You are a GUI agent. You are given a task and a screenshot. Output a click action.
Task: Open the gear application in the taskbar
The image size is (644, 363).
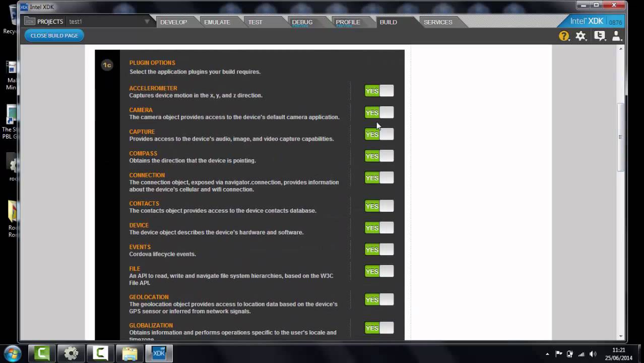(x=71, y=353)
